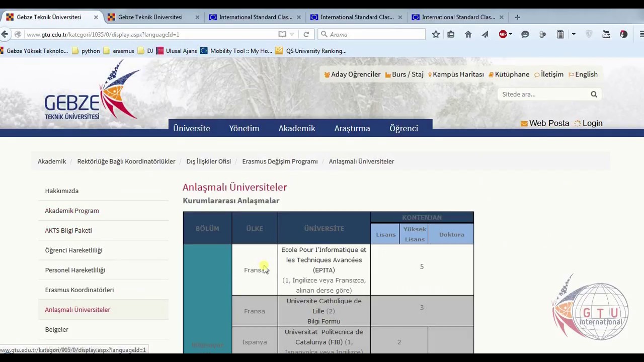Image resolution: width=644 pixels, height=362 pixels.
Task: Click the URL address bar
Action: click(151, 34)
